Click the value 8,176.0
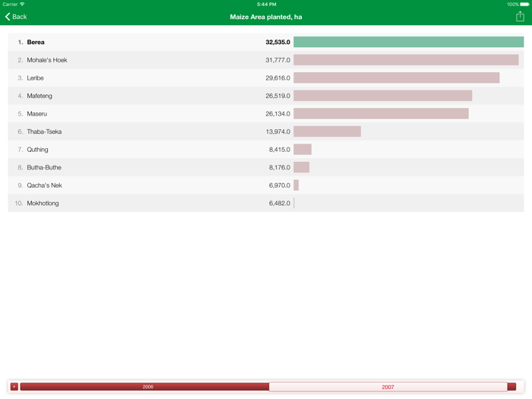 pos(280,167)
